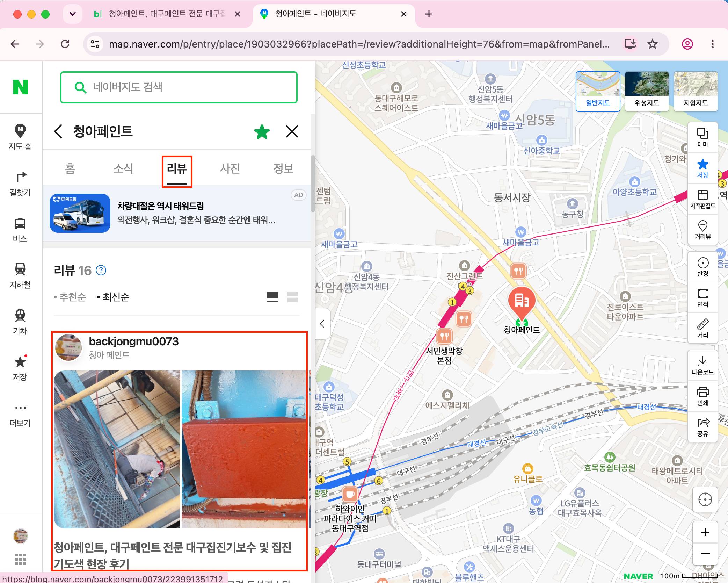The height and width of the screenshot is (583, 728).
Task: Open the tab search dropdown arrow
Action: tap(73, 14)
